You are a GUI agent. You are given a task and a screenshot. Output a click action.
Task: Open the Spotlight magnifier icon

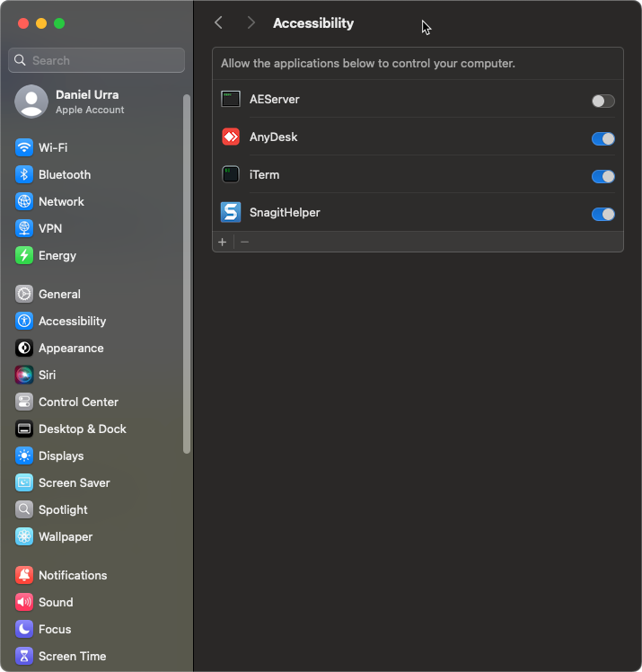tap(24, 510)
